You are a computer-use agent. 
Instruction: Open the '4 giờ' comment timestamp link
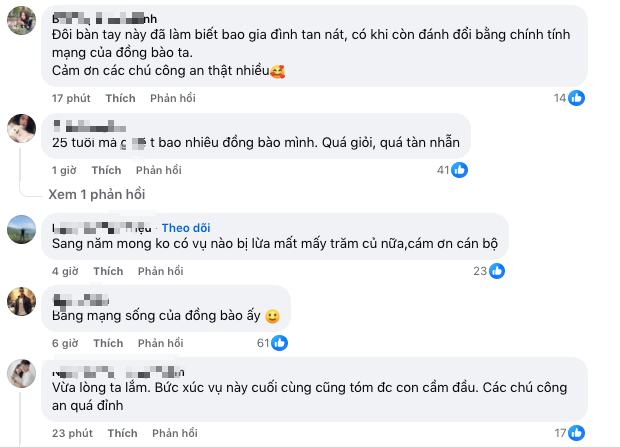(x=65, y=271)
